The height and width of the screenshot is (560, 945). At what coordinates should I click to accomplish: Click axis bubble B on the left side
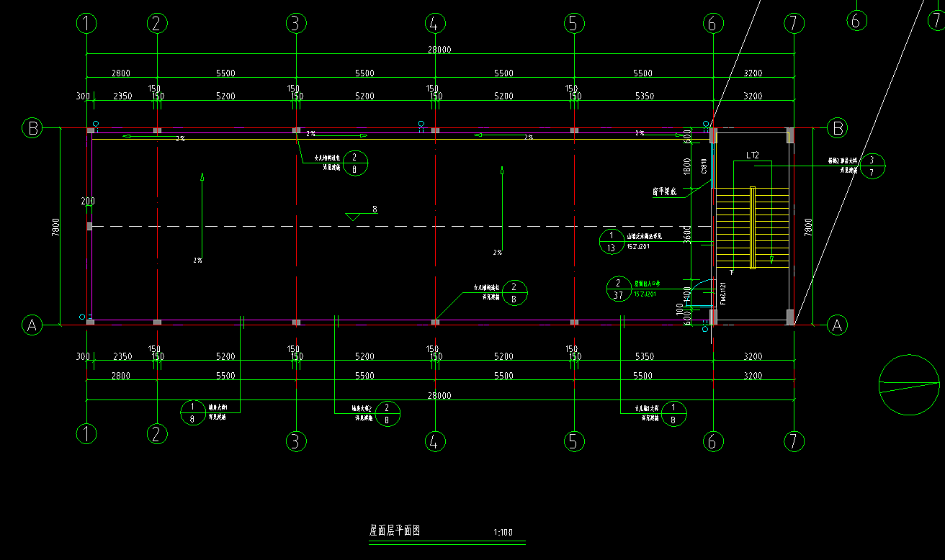[32, 128]
